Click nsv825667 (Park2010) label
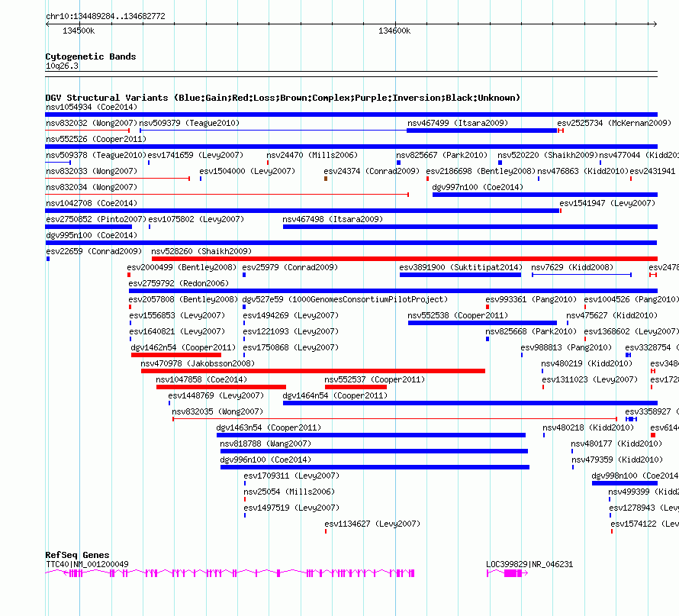 pos(442,155)
